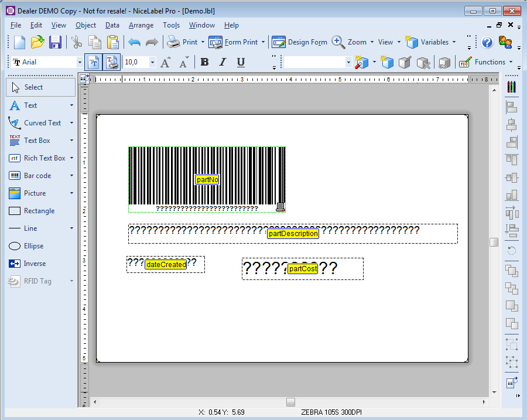Viewport: 527px width, 420px height.
Task: Select the Bar code tool
Action: (37, 176)
